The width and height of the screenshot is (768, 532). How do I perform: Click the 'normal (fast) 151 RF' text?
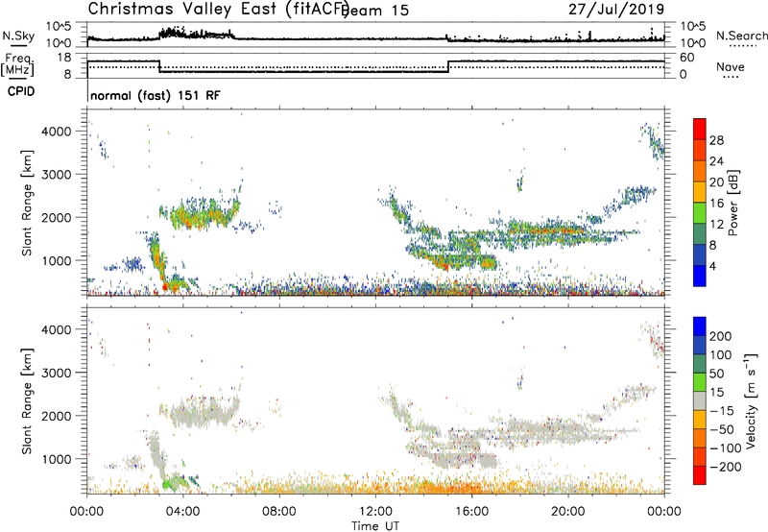coord(156,96)
